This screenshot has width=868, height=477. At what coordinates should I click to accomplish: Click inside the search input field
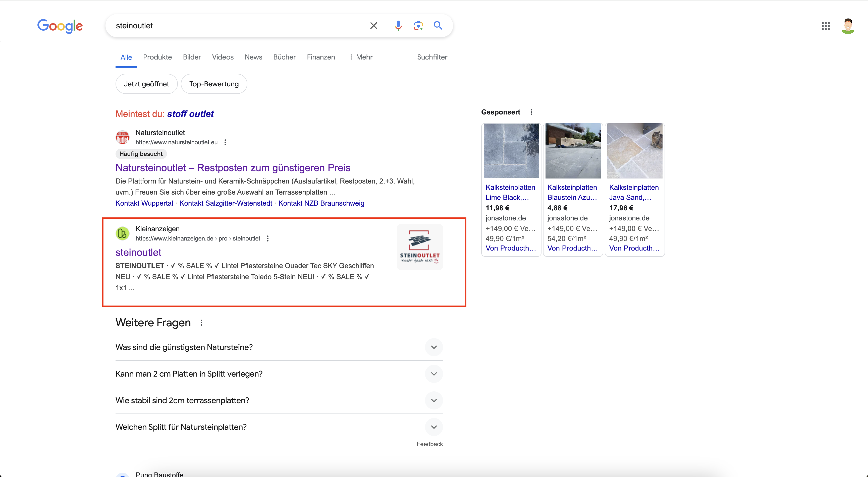pyautogui.click(x=236, y=25)
